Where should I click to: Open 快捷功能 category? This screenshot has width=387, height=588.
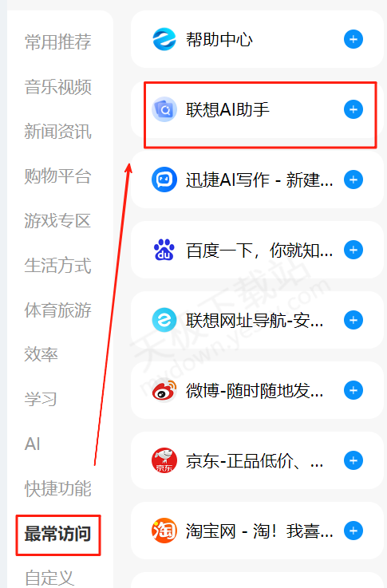point(57,488)
